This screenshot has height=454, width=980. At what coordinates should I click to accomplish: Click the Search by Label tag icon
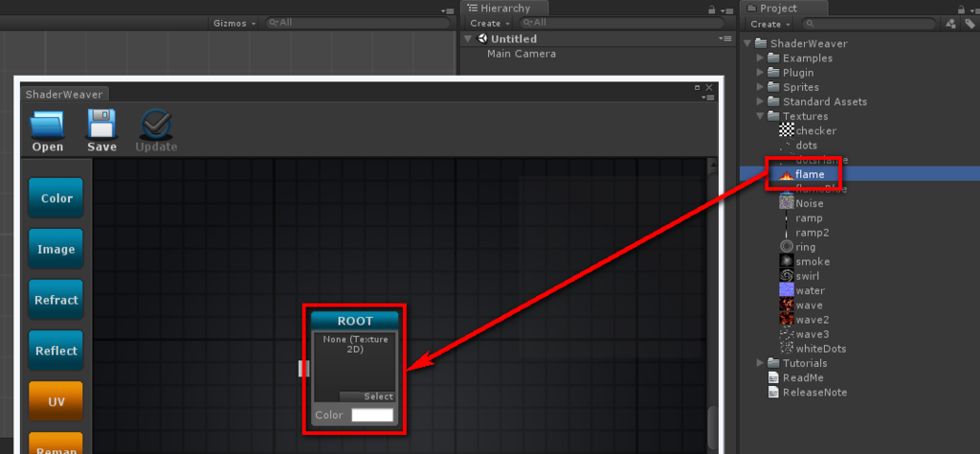pos(970,24)
